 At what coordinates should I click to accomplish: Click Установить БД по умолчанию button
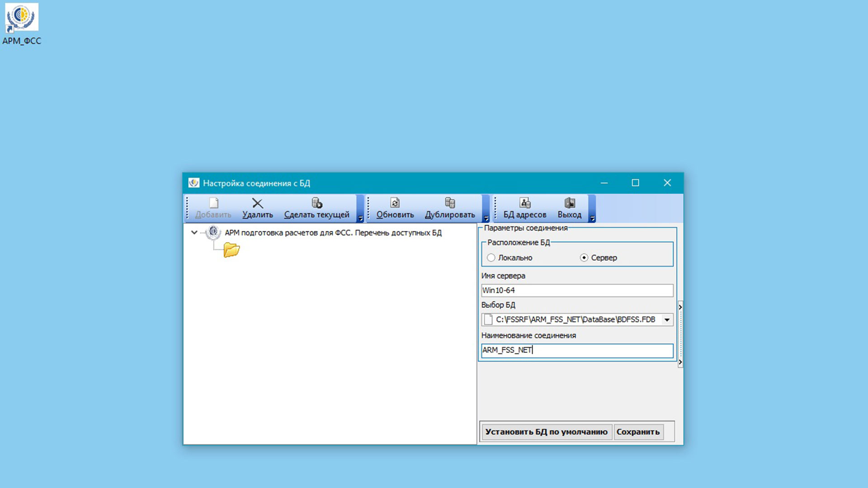(546, 432)
